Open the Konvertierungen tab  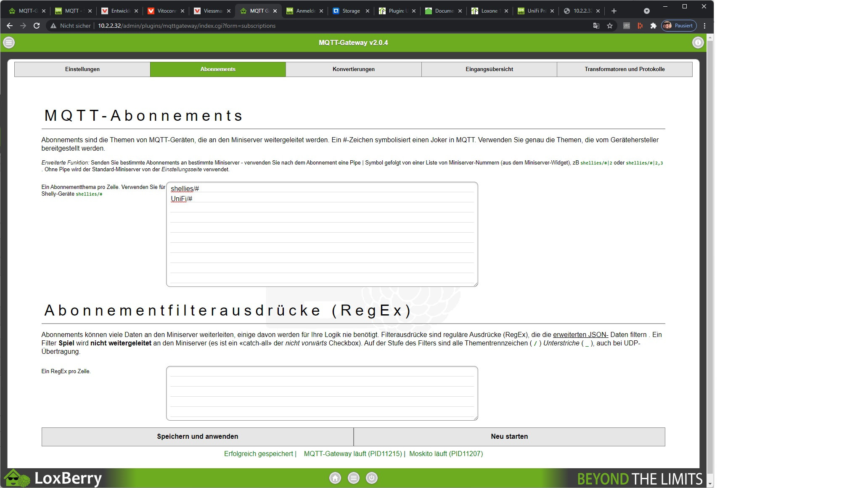(354, 69)
